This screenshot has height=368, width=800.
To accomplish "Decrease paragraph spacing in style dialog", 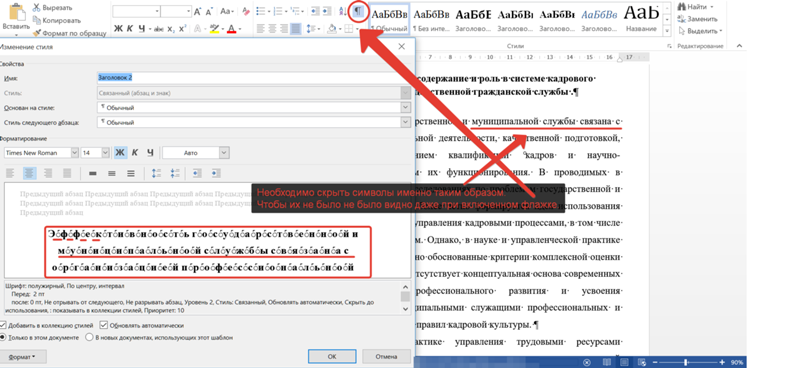I will click(x=175, y=174).
